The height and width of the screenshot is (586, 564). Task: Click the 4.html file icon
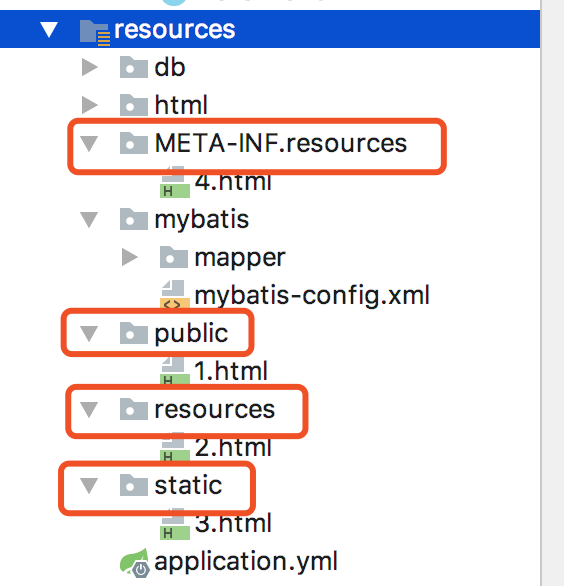coord(175,182)
